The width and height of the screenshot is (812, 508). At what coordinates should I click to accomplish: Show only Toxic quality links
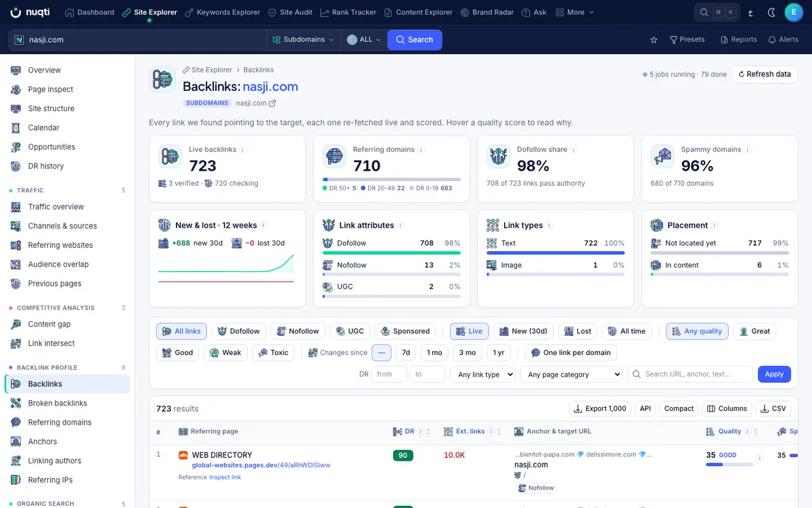pos(273,353)
